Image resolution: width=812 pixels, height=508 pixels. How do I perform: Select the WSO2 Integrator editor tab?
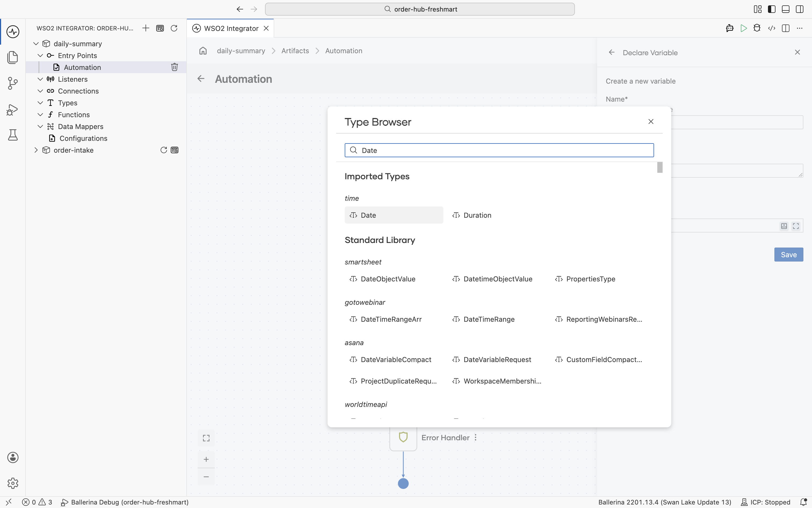tap(231, 28)
